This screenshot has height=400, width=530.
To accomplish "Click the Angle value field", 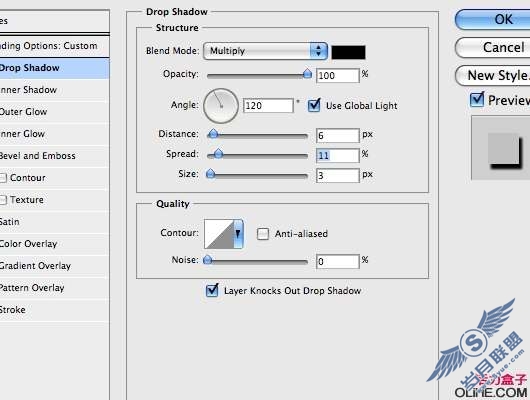I will 268,105.
